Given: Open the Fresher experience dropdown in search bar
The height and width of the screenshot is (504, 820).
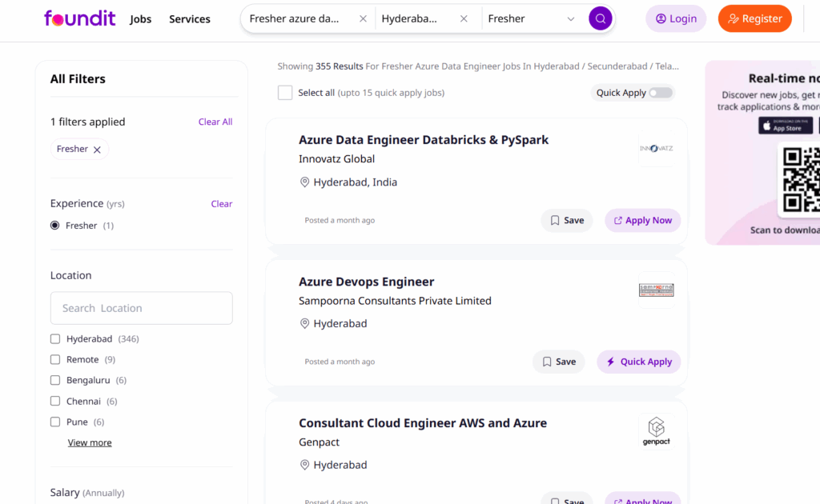Looking at the screenshot, I should click(x=570, y=18).
